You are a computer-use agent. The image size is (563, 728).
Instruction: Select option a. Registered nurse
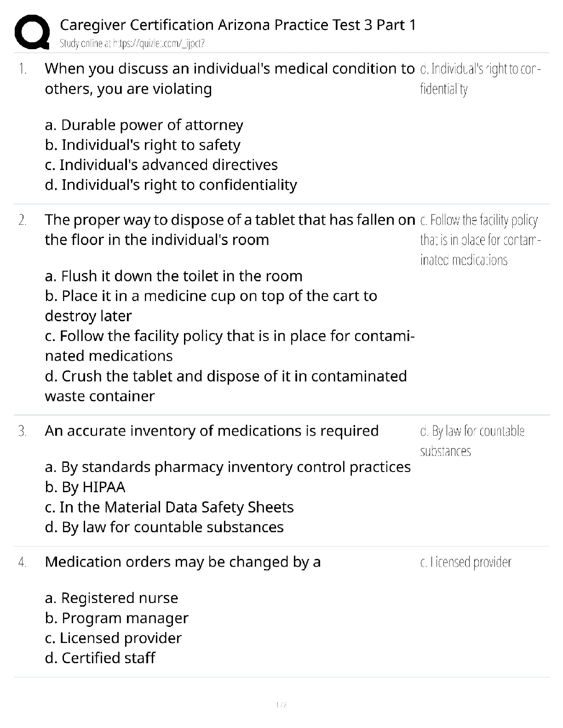(111, 598)
